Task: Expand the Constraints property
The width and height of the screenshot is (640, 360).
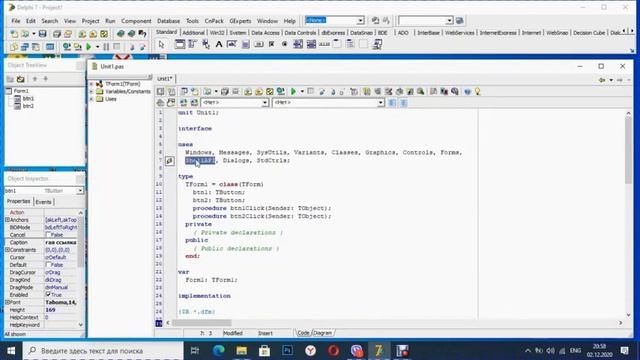Action: point(7,250)
